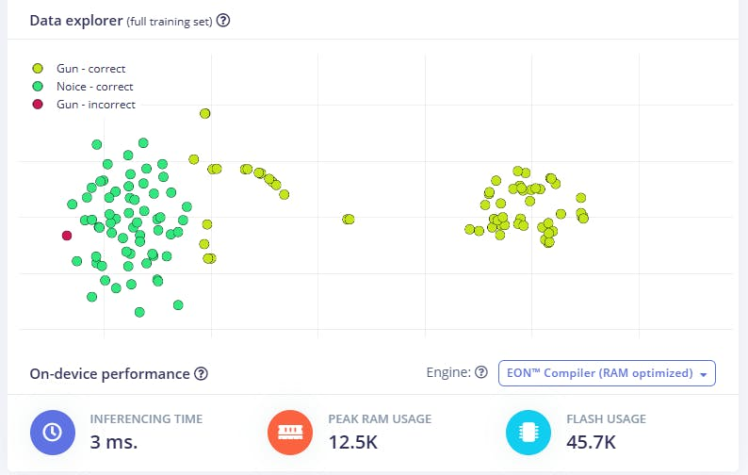Click the "Data explorer" heading
The width and height of the screenshot is (748, 475).
pyautogui.click(x=75, y=20)
